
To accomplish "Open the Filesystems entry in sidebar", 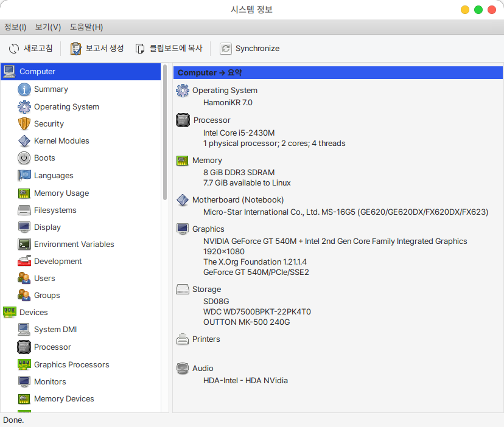I will click(x=55, y=210).
